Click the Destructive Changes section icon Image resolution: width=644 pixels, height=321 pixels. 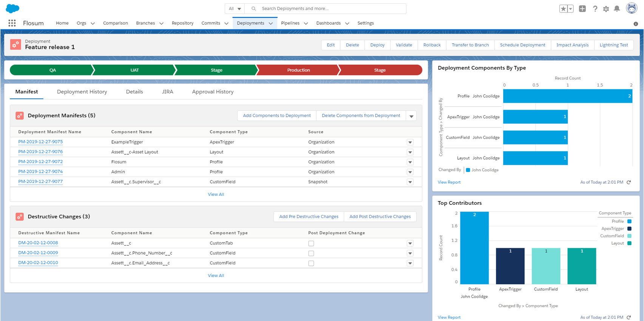pyautogui.click(x=20, y=217)
